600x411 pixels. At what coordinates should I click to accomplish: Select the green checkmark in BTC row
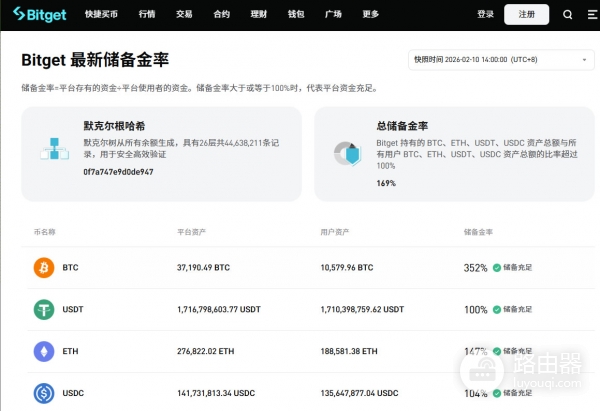497,268
